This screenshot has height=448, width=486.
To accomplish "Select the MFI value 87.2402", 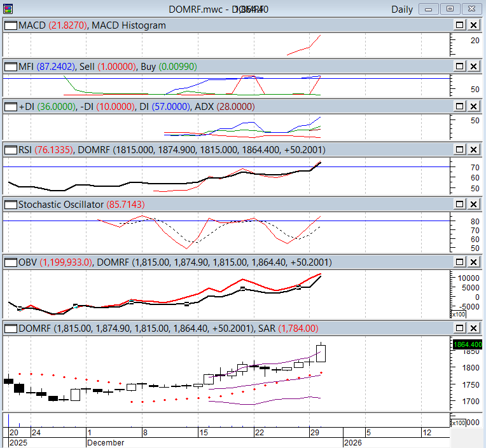I will [56, 67].
